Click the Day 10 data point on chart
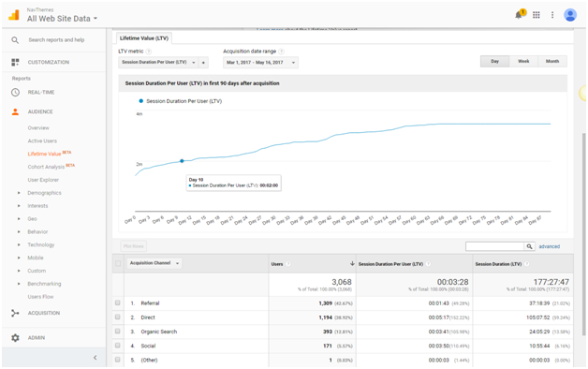The image size is (588, 369). pyautogui.click(x=182, y=161)
